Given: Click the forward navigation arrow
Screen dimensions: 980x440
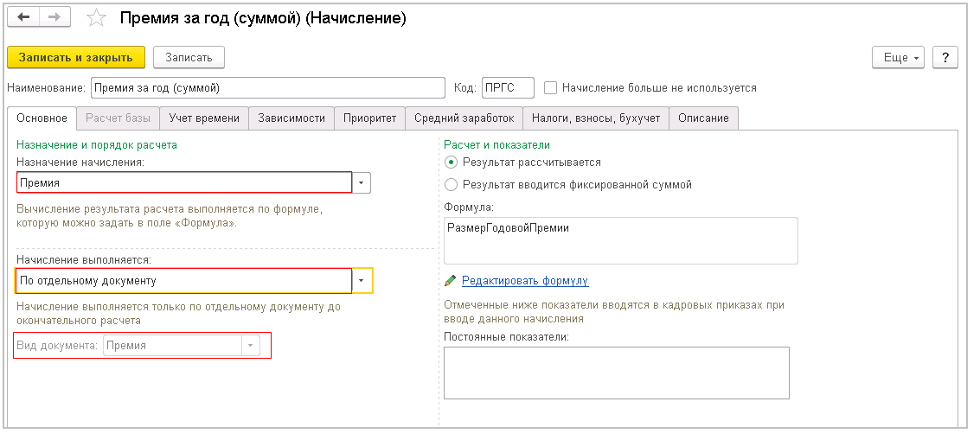Looking at the screenshot, I should pyautogui.click(x=55, y=18).
